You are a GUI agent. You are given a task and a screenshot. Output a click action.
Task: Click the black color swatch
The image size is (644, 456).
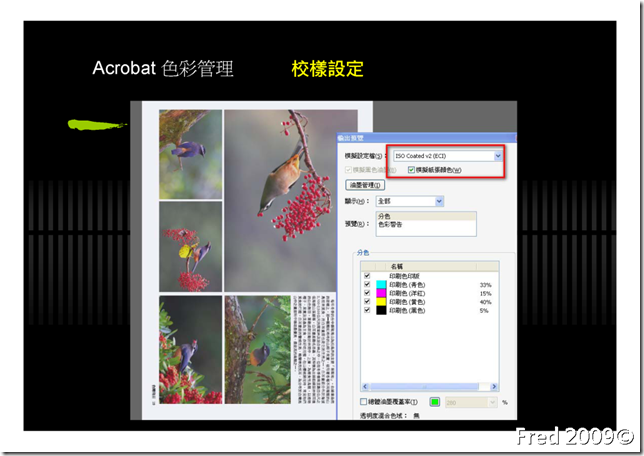tap(381, 311)
